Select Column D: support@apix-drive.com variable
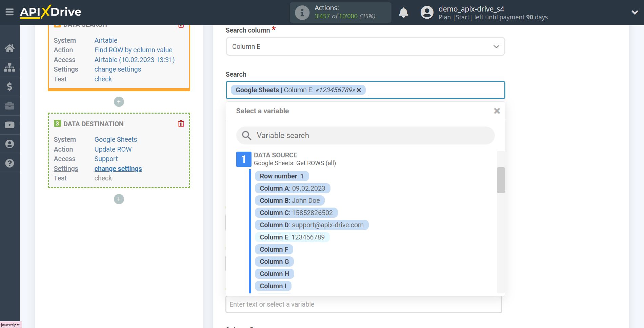Viewport: 644px width, 328px height. pyautogui.click(x=312, y=225)
